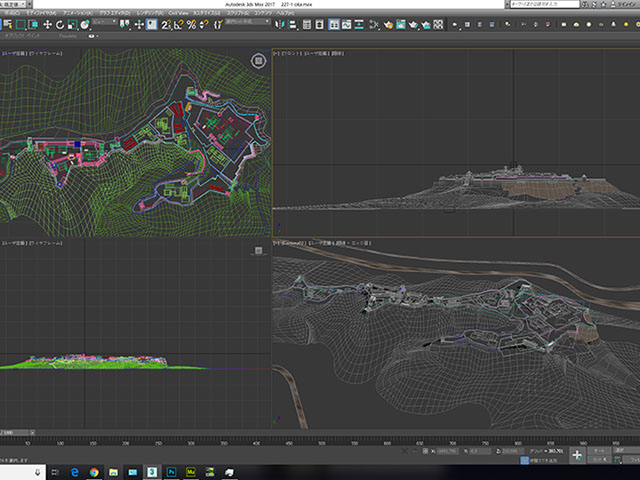Viewport: 640px width, 480px height.
Task: Open the Scripting menu
Action: coord(238,13)
